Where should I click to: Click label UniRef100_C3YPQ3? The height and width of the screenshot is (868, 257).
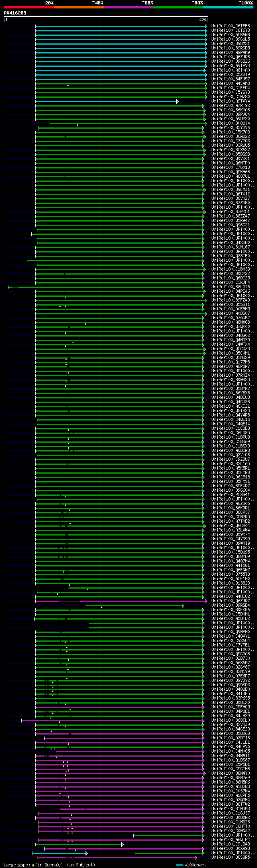230,141
